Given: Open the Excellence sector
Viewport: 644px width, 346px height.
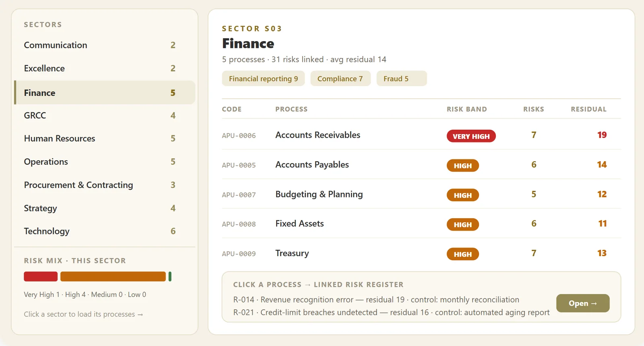Looking at the screenshot, I should click(x=105, y=68).
